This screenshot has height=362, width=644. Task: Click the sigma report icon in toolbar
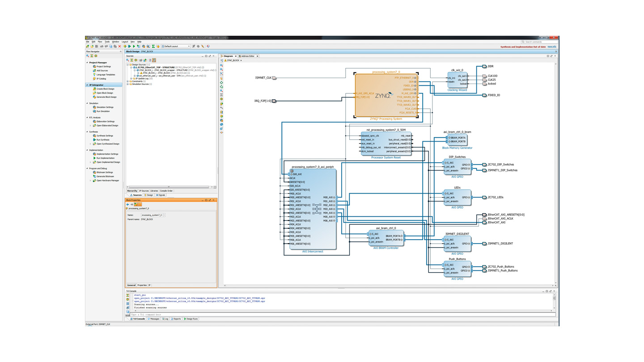(153, 46)
